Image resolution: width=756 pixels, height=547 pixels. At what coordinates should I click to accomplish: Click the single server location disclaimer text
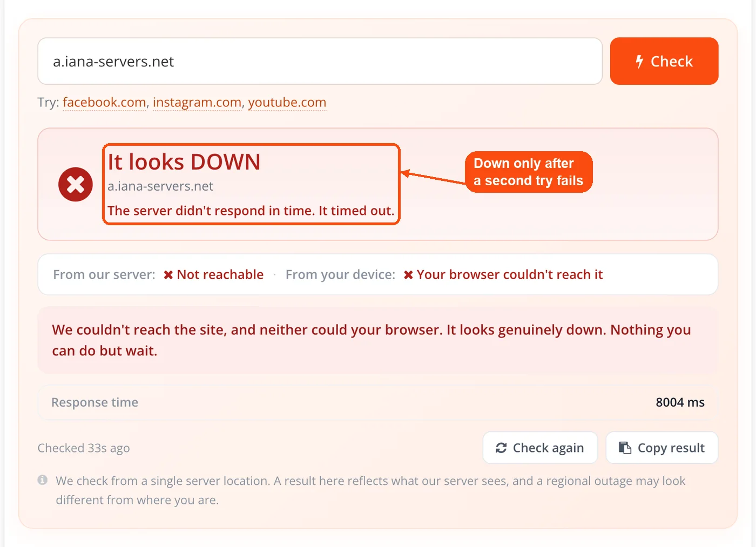tap(370, 490)
